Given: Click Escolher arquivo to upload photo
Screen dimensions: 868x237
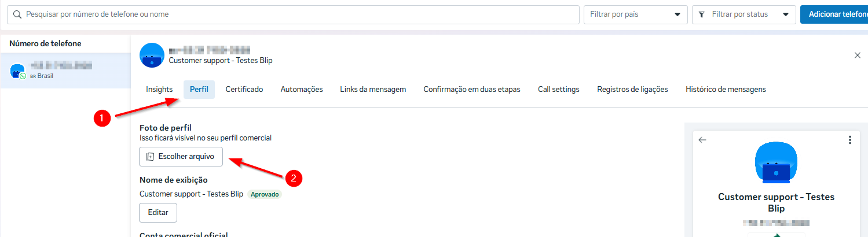Looking at the screenshot, I should coord(181,157).
